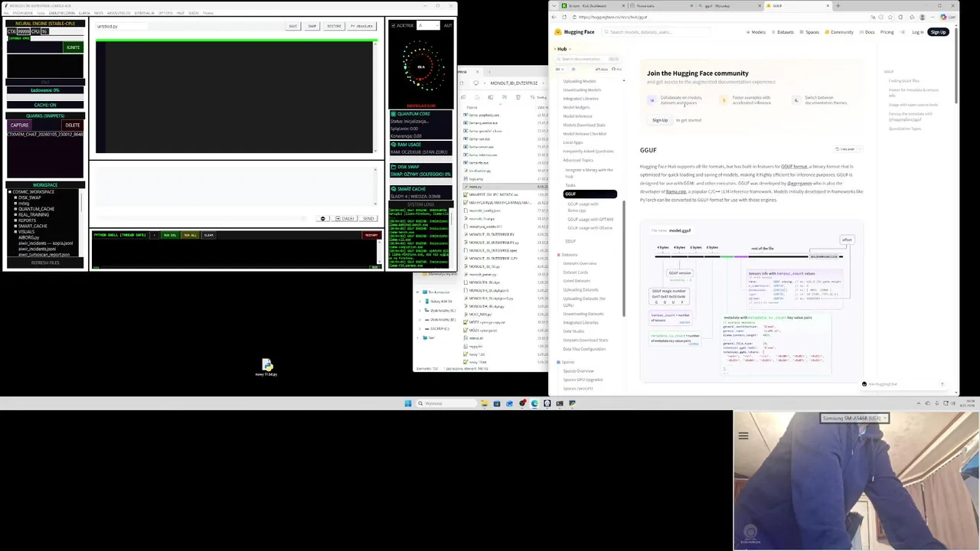
Task: Click the red RESTART shell button
Action: (371, 235)
